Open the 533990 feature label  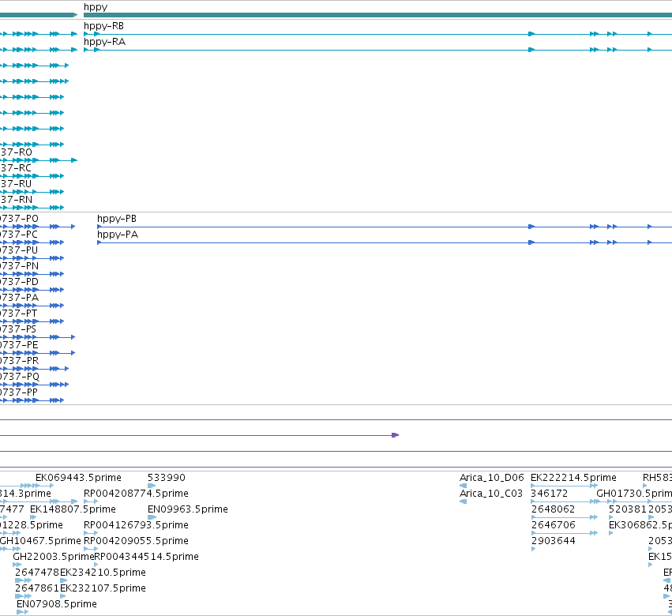click(x=167, y=478)
